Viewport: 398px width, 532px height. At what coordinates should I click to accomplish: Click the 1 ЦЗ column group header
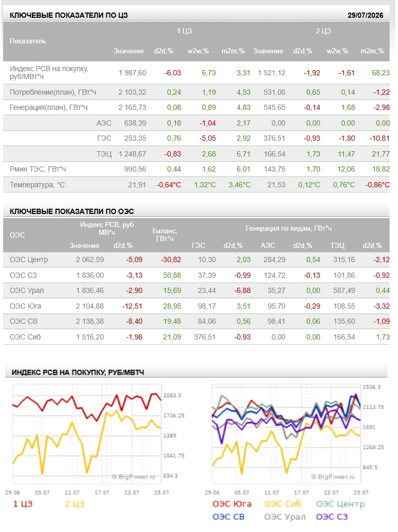click(184, 31)
